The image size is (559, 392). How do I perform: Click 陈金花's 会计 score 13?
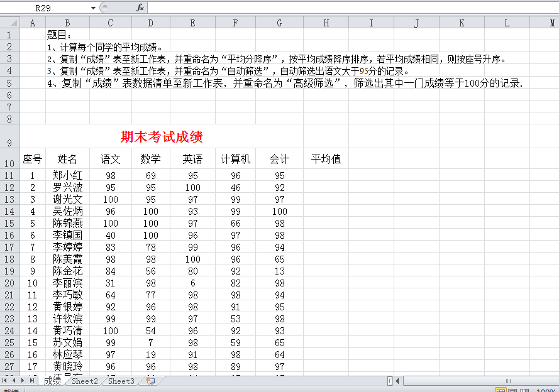(279, 271)
